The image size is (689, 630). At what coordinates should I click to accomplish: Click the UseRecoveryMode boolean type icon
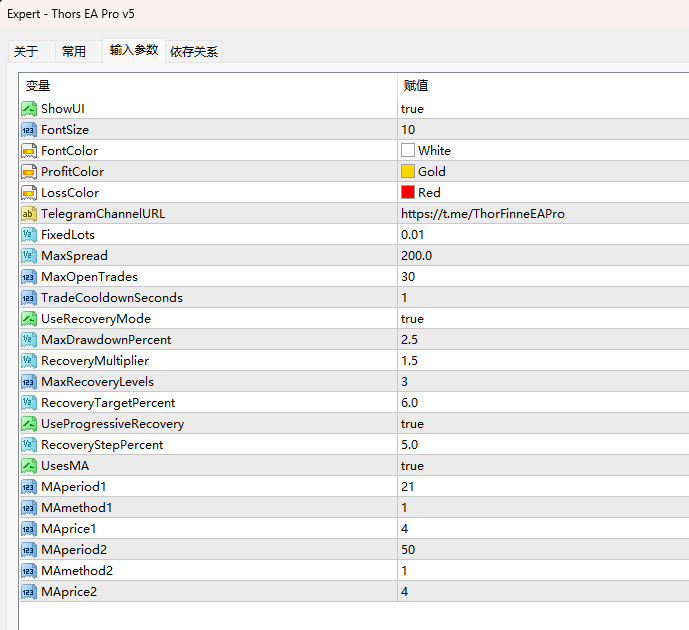point(29,319)
